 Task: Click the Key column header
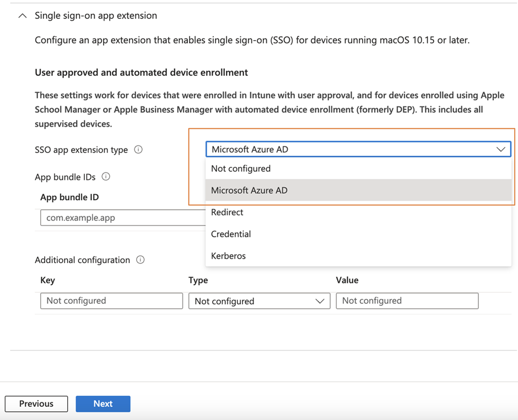coord(47,280)
